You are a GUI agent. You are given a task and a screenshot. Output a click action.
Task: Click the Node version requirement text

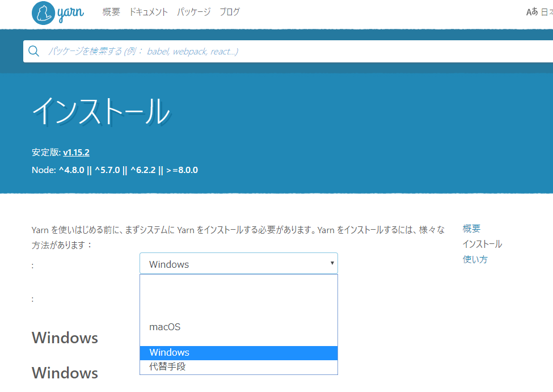pyautogui.click(x=115, y=170)
